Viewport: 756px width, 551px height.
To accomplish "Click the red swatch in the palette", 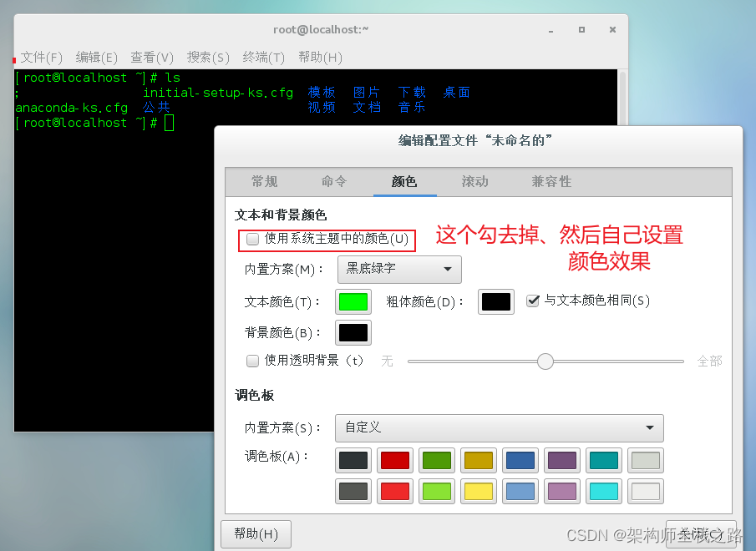I will (394, 460).
